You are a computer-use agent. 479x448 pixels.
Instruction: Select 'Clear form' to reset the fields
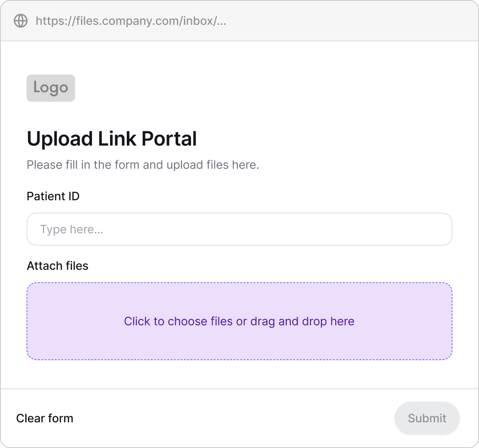pyautogui.click(x=45, y=418)
